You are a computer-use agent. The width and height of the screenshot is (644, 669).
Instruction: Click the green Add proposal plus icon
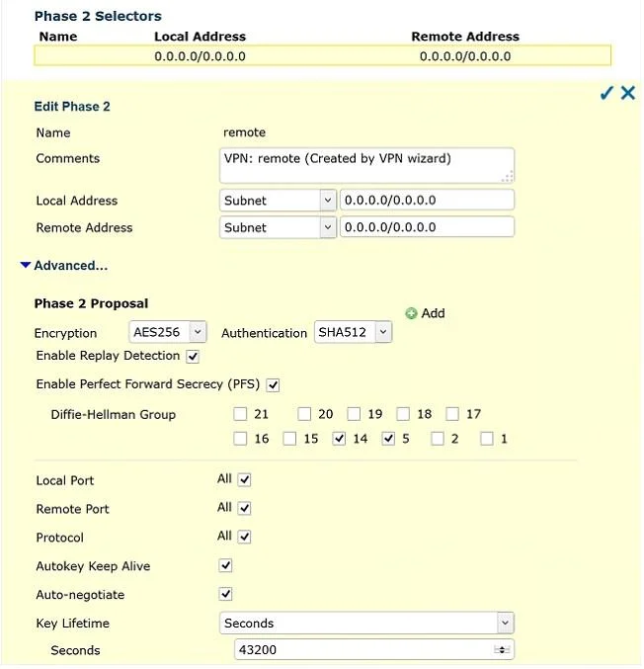[x=411, y=313]
